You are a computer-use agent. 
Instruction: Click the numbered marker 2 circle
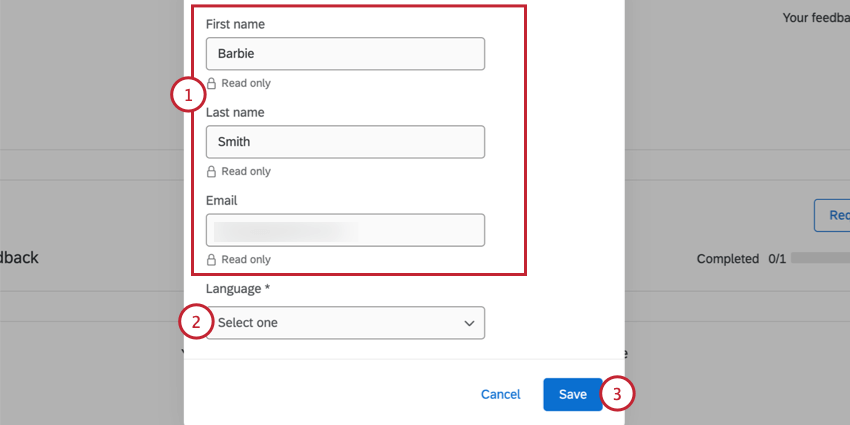point(196,322)
